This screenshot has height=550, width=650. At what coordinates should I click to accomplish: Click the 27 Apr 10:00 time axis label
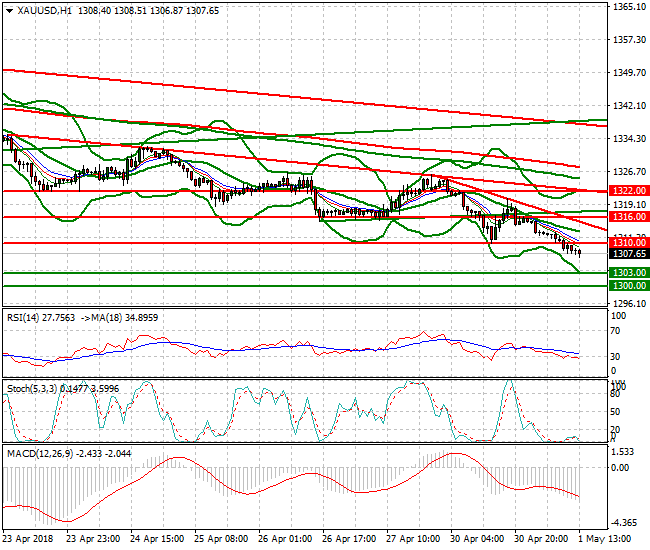[x=413, y=539]
